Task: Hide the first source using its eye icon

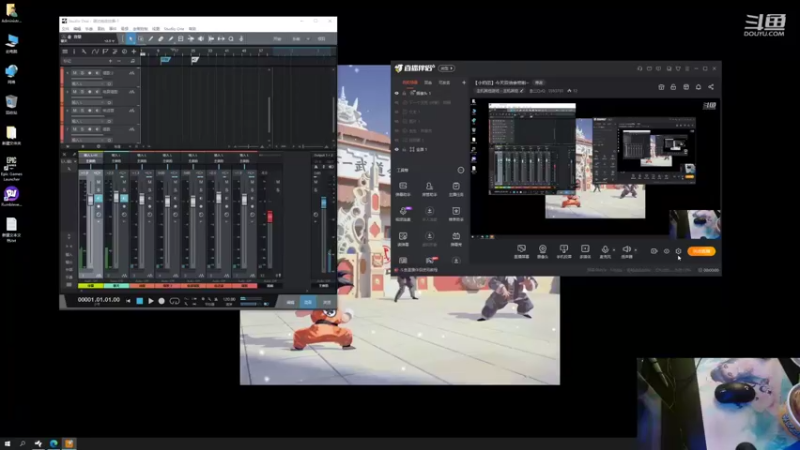Action: (x=396, y=93)
